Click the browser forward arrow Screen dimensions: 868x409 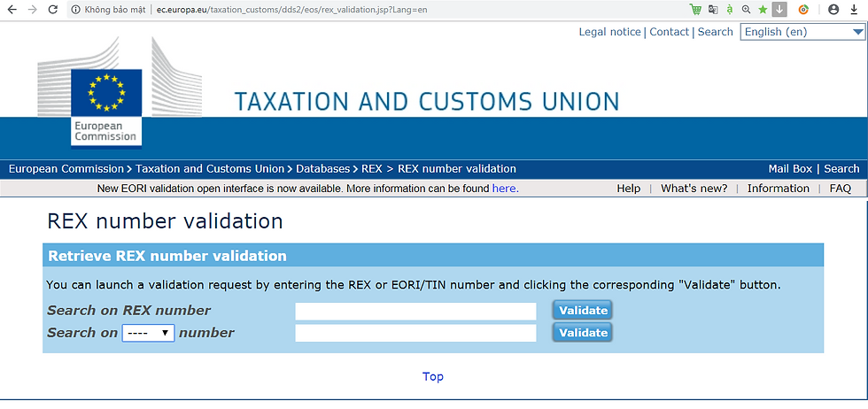(32, 10)
